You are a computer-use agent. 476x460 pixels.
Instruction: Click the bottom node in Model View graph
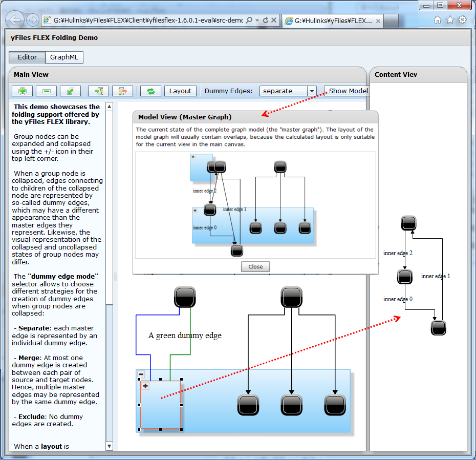237,250
